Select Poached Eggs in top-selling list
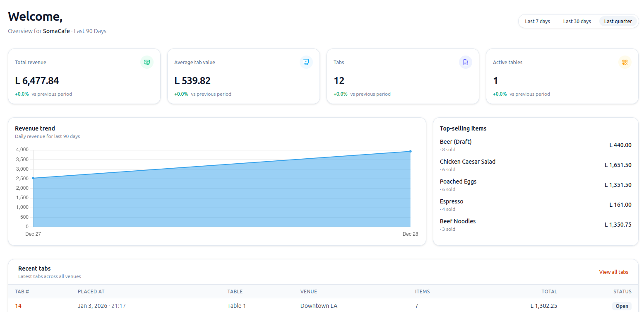Image resolution: width=644 pixels, height=312 pixels. click(x=458, y=181)
